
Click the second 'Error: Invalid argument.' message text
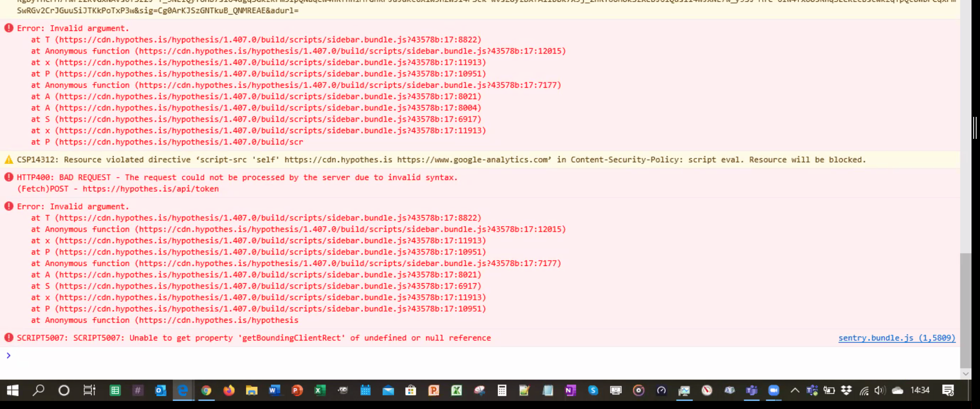[73, 207]
